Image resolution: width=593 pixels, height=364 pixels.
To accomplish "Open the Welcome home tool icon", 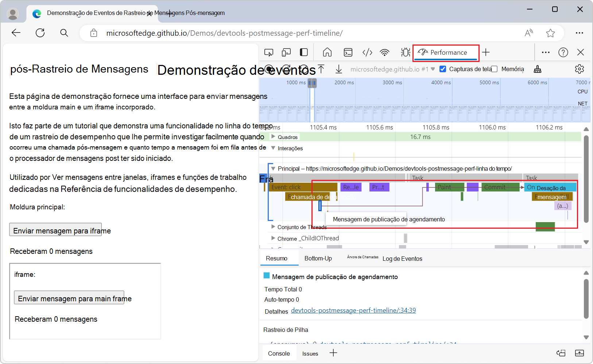I will coord(327,53).
